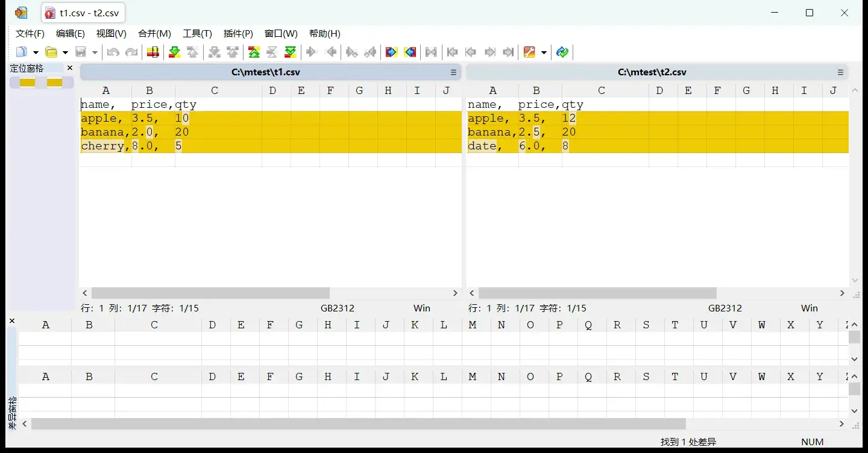The width and height of the screenshot is (868, 453).
Task: Click the Save disk icon
Action: tap(81, 52)
